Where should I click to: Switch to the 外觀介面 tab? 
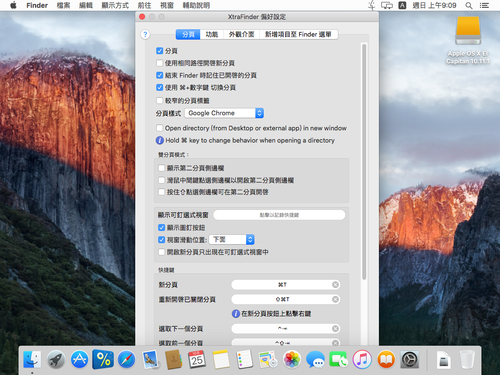pos(241,34)
